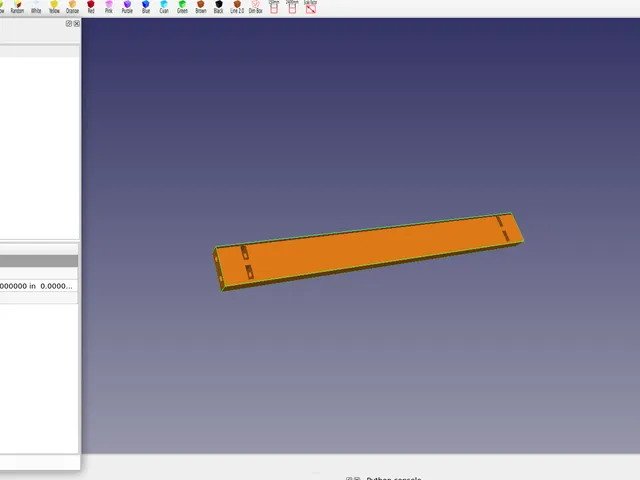Viewport: 640px width, 480px height.
Task: Apply the Cyan color tool
Action: pyautogui.click(x=164, y=7)
